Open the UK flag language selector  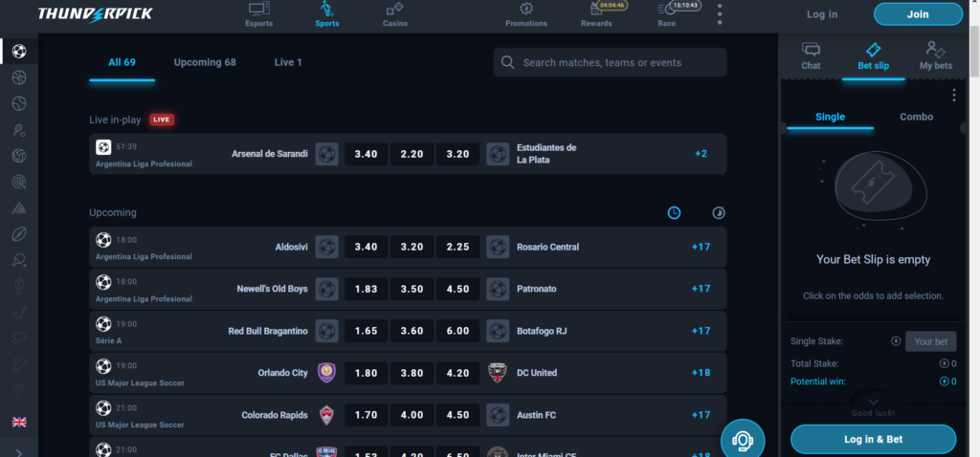(19, 422)
